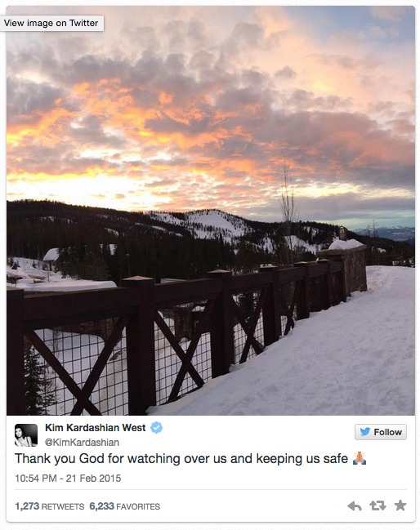Click the View image on Twitter button
Screen dimensions: 420x530
pyautogui.click(x=51, y=23)
